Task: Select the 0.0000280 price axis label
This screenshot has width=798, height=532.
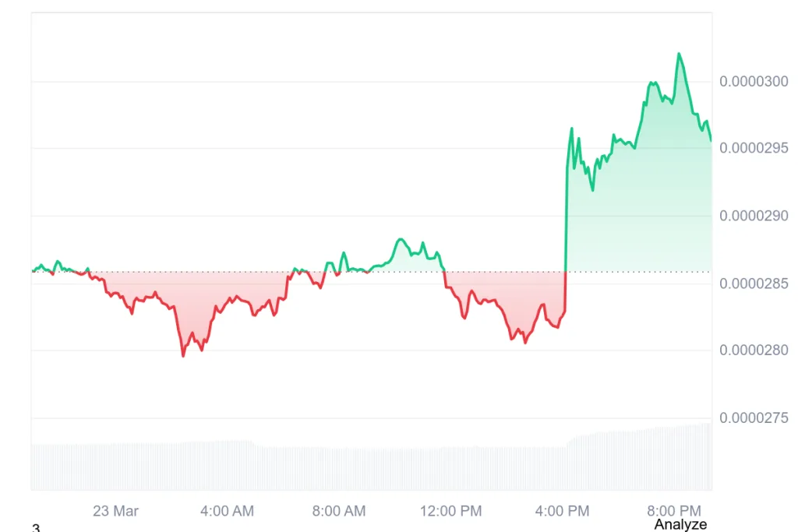Action: (754, 350)
